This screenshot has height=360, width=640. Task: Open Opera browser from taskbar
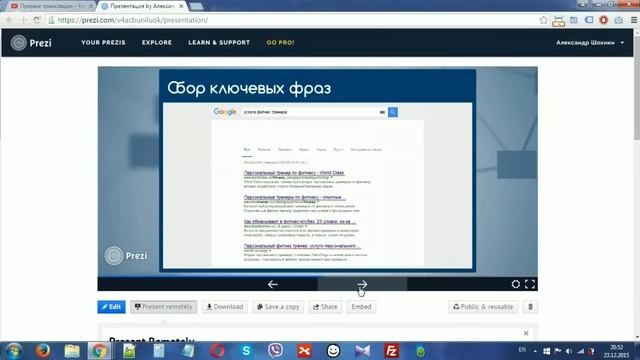pyautogui.click(x=217, y=351)
